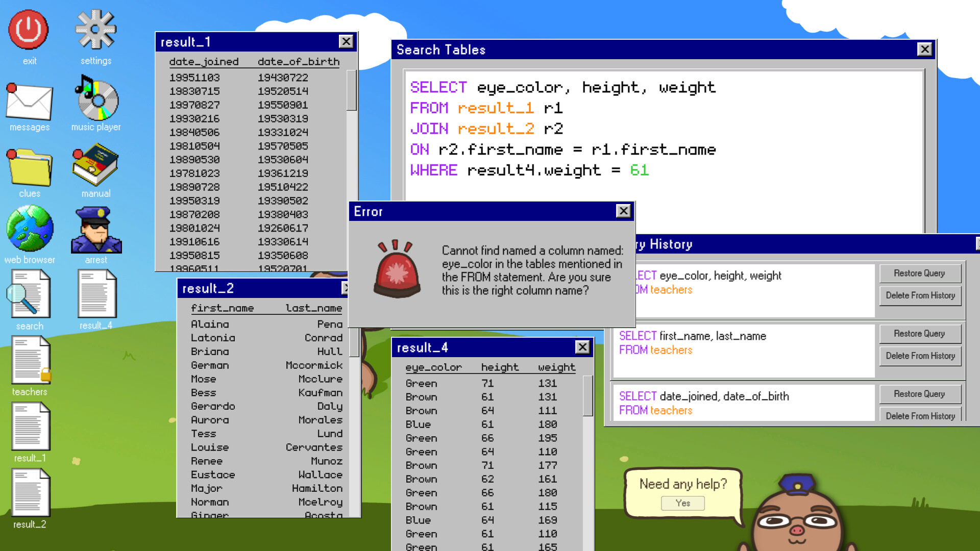Launch the web browser globe icon

point(29,229)
